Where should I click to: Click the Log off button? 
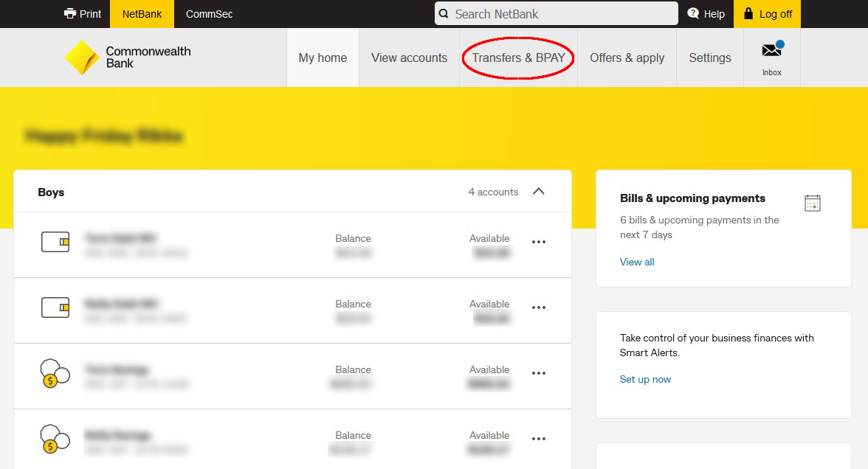pos(767,14)
